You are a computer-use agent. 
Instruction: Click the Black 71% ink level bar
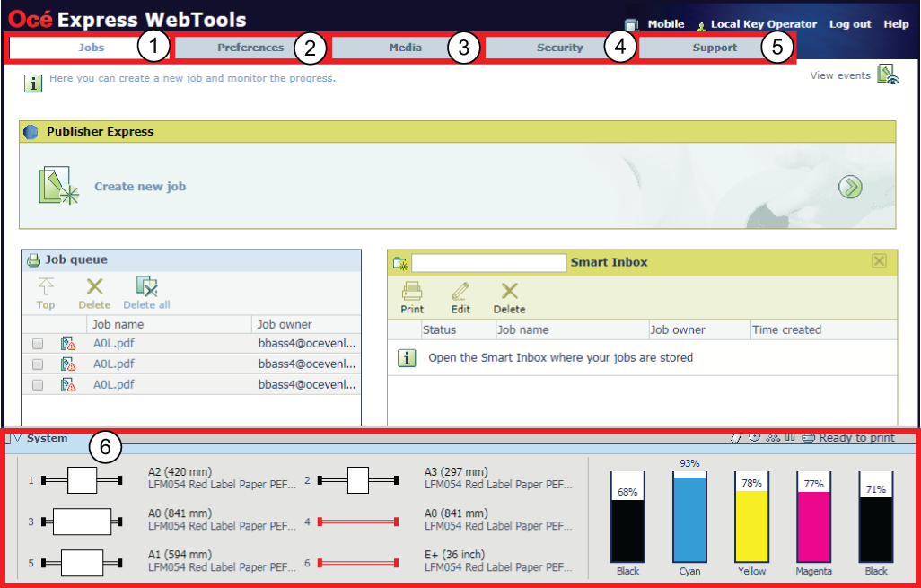pyautogui.click(x=876, y=516)
